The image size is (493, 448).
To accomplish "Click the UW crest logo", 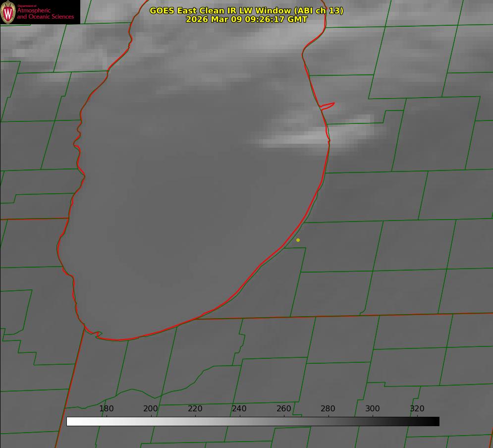I will [8, 12].
